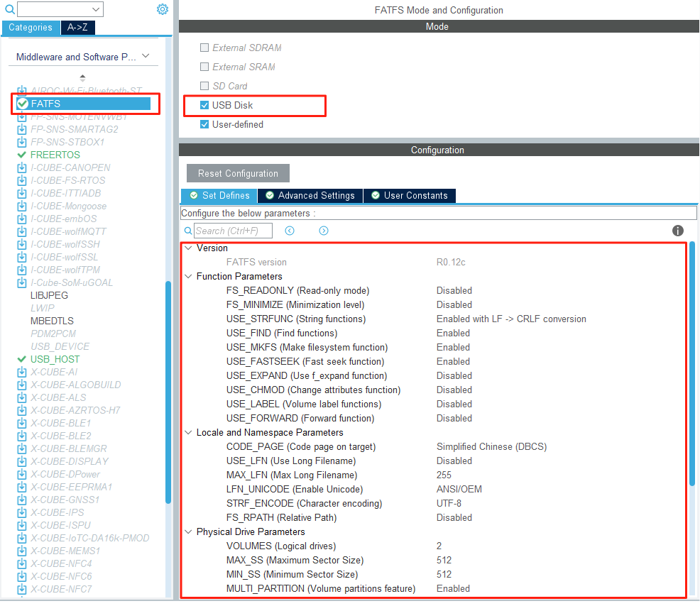Click download icon beside I-CUBE-ITTIADB

(21, 193)
